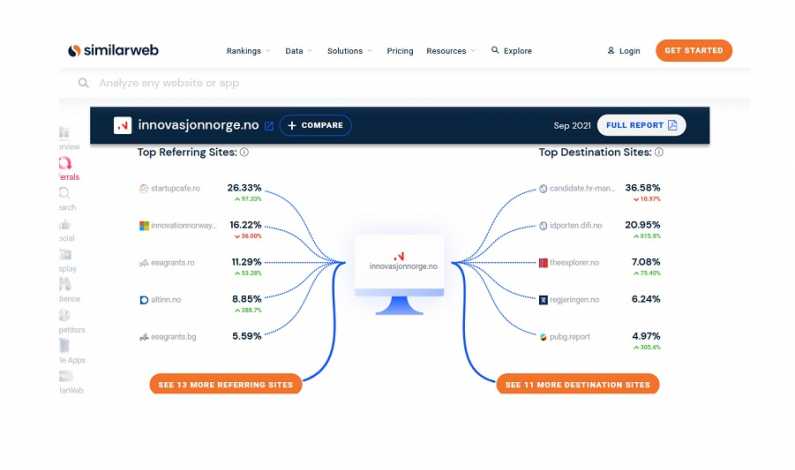
Task: Open Explore in the top navigation
Action: click(x=512, y=51)
